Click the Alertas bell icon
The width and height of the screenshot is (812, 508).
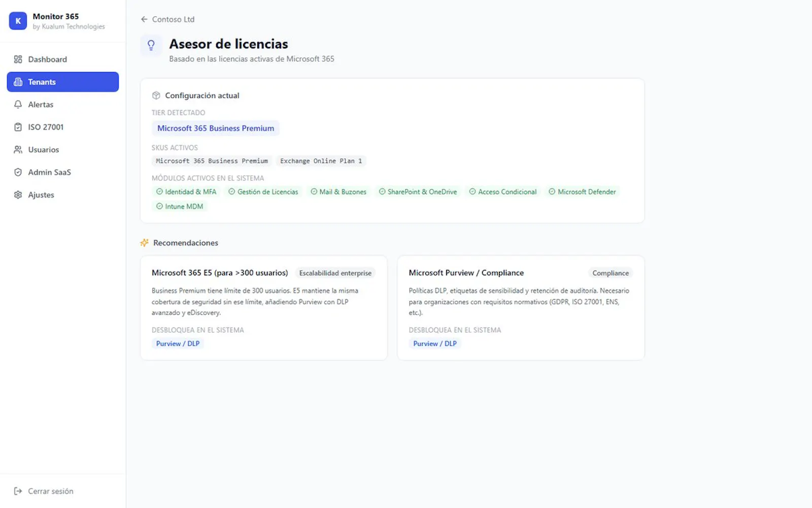click(x=18, y=105)
